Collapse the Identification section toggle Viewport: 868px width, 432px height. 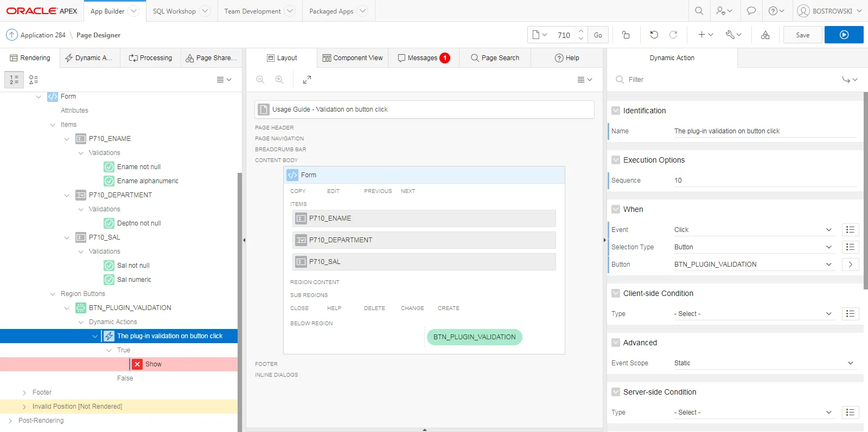coord(616,111)
